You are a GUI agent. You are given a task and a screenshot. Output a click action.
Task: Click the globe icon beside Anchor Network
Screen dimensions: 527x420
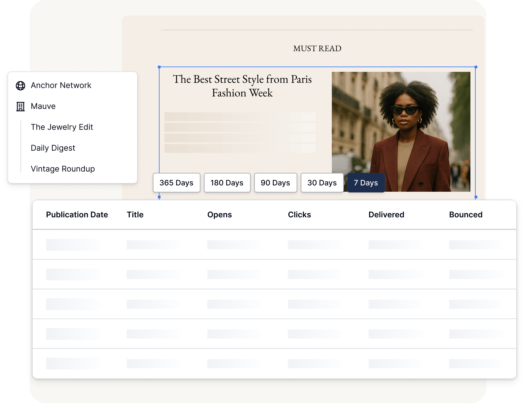tap(20, 86)
